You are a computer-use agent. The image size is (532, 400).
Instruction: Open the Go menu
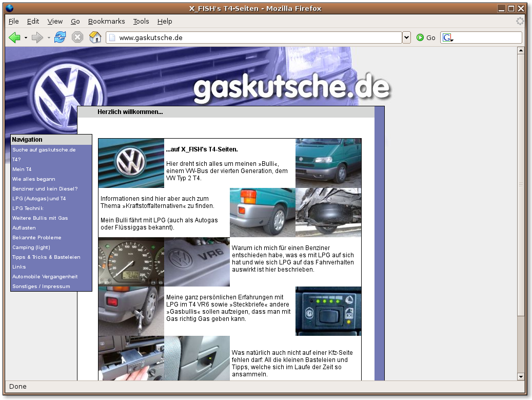tap(75, 22)
